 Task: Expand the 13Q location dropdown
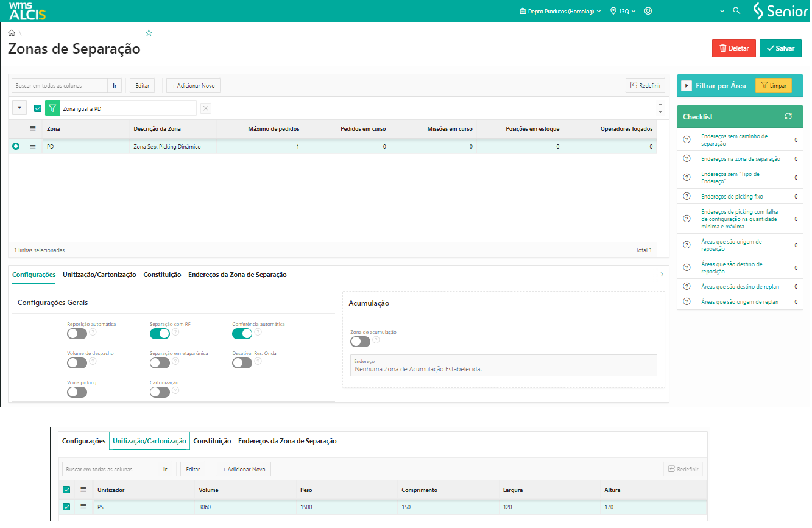click(x=623, y=11)
